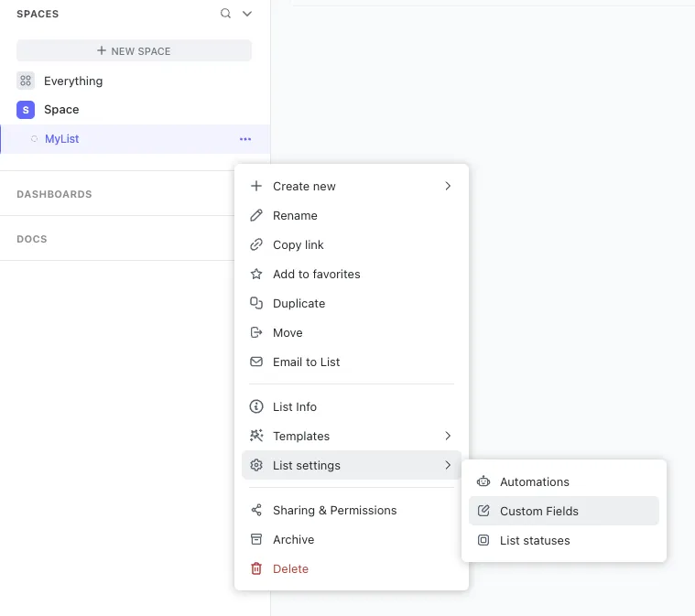Screen dimensions: 695x616
Task: Choose the red Delete option
Action: (x=351, y=568)
